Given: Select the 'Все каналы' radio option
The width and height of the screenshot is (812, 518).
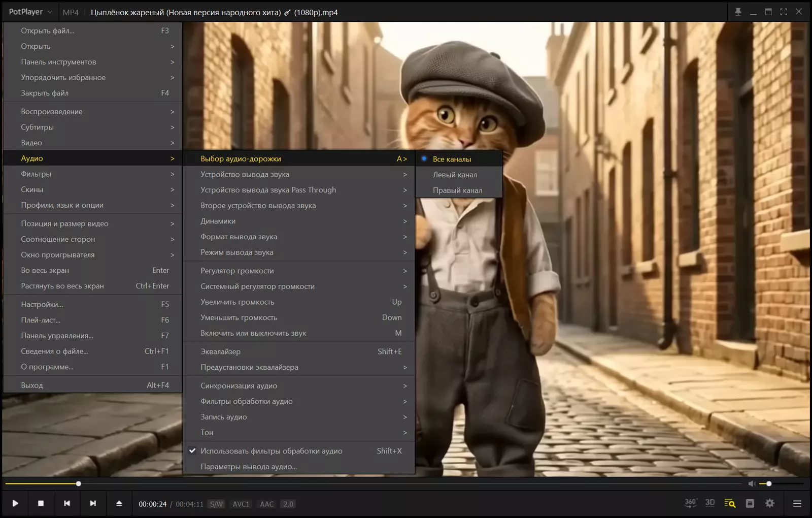Looking at the screenshot, I should point(459,159).
